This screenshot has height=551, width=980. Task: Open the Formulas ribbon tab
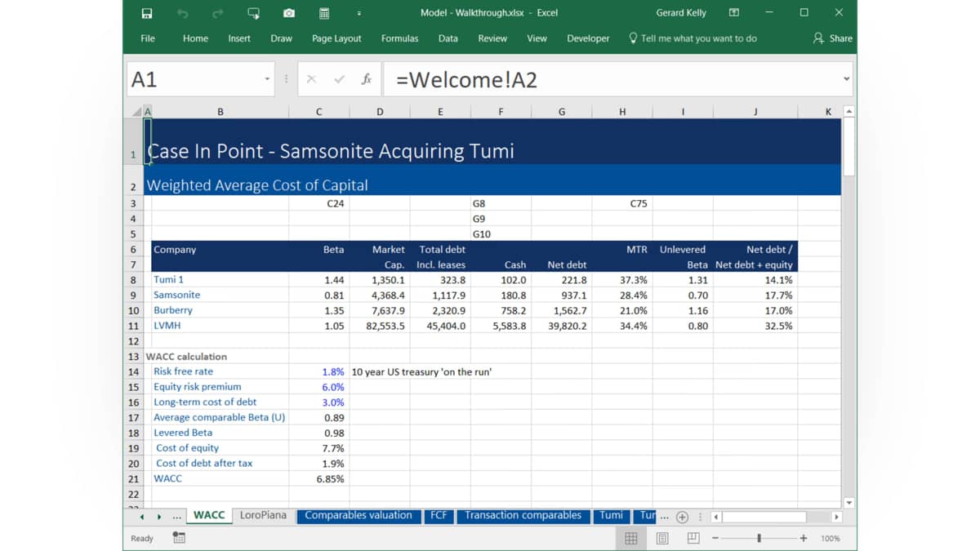click(x=399, y=38)
